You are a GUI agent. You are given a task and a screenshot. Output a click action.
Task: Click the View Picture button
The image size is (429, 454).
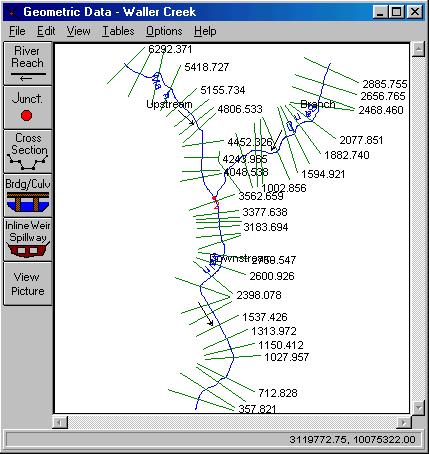click(x=28, y=283)
